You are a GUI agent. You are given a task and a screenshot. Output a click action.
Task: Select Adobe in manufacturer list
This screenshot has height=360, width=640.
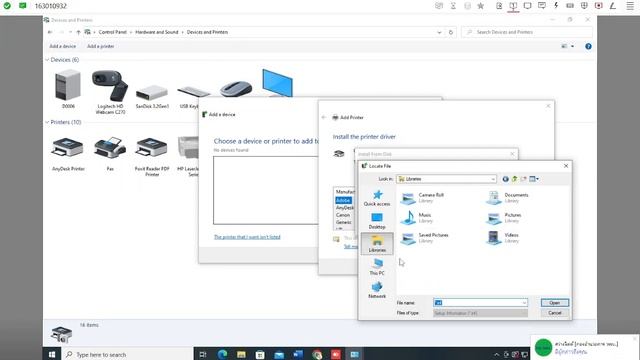coord(343,200)
